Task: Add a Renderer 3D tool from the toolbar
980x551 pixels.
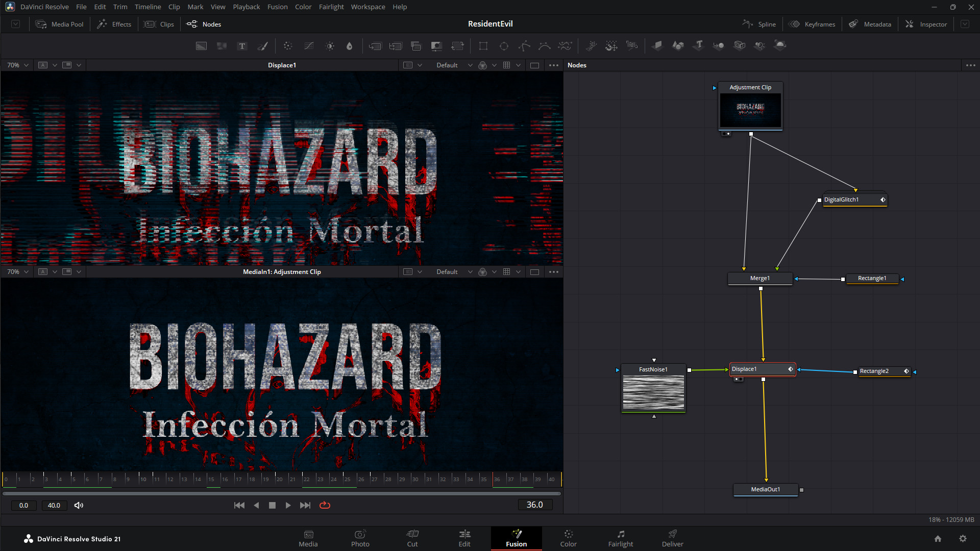Action: pyautogui.click(x=780, y=46)
